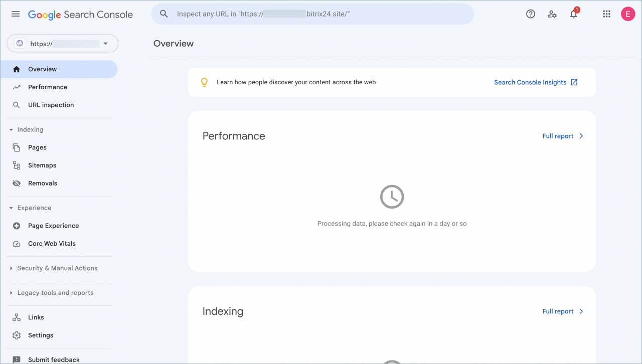Viewport: 642px width, 364px height.
Task: Click the account avatar 'E'
Action: (627, 14)
